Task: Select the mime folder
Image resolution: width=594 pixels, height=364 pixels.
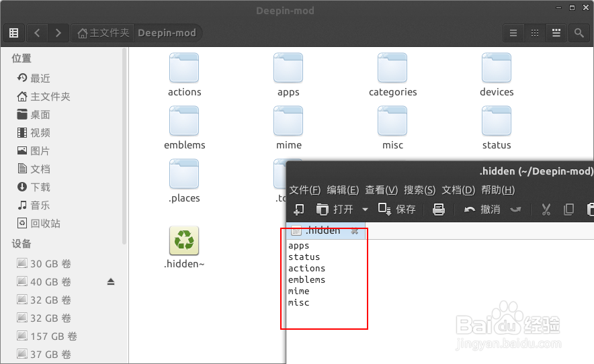Action: (x=288, y=128)
